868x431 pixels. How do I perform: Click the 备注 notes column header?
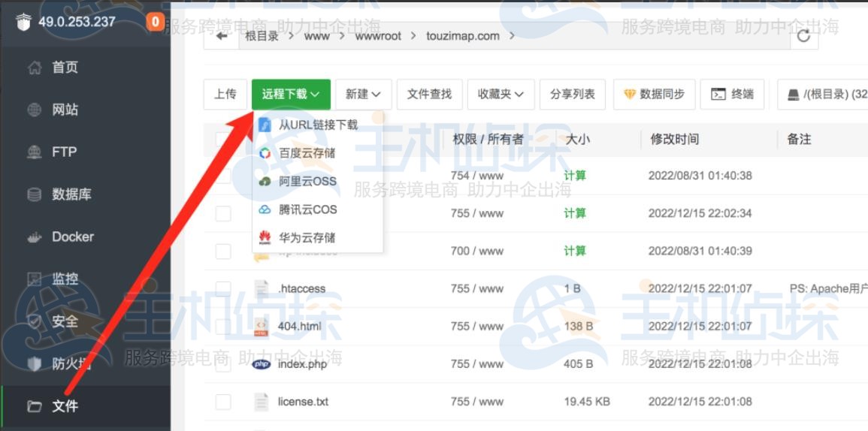[x=799, y=139]
